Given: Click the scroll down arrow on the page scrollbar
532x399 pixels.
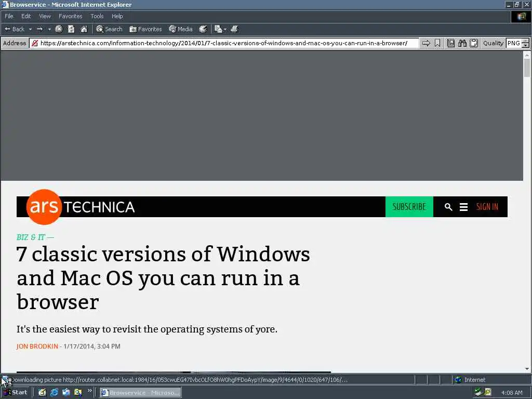Looking at the screenshot, I should (527, 369).
